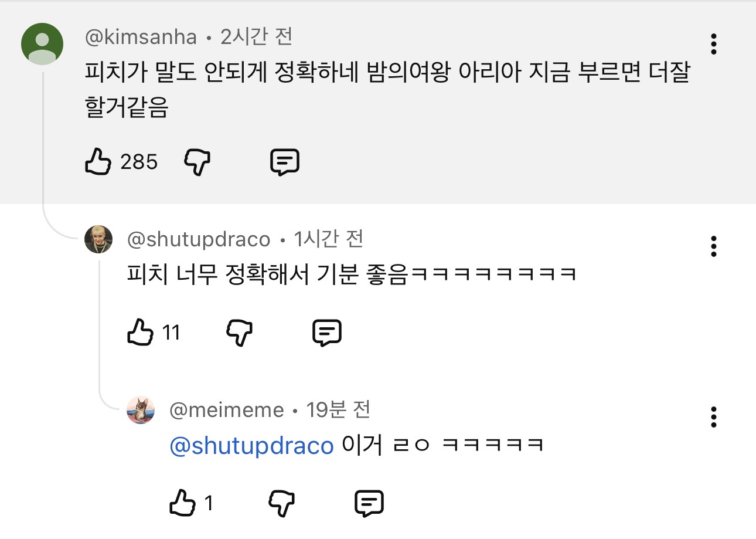This screenshot has height=539, width=756.
Task: Reply to the @meimeme comment
Action: click(369, 503)
